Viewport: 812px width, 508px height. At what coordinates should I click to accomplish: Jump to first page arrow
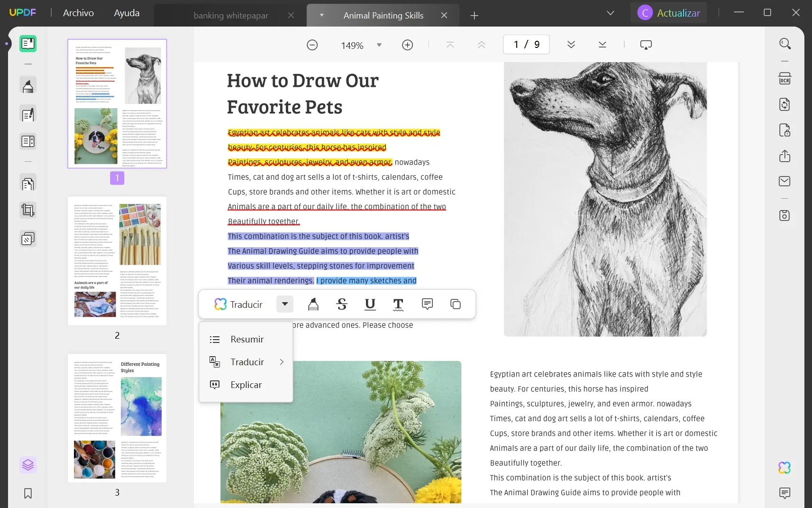[450, 45]
